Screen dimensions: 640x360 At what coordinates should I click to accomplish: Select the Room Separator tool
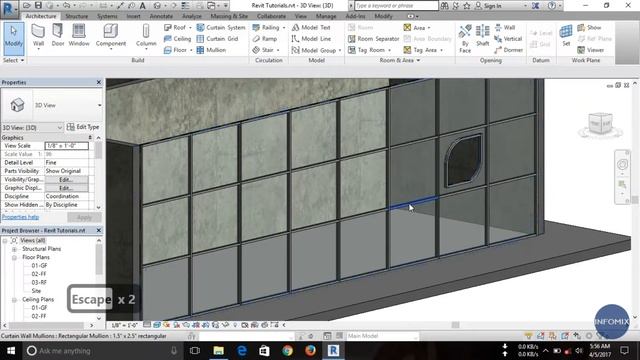(373, 39)
